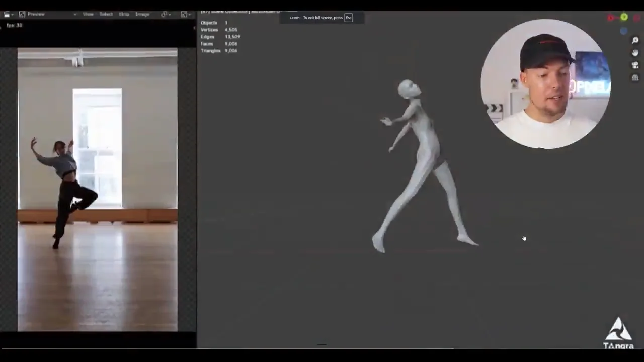Click the pan hand icon in viewport
Image resolution: width=644 pixels, height=362 pixels.
pos(635,53)
